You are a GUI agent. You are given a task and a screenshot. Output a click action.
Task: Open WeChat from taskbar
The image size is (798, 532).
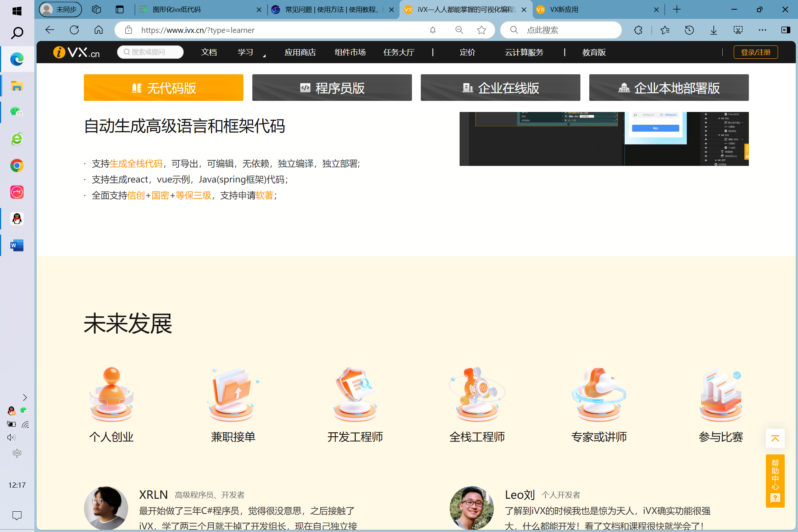pos(17,112)
